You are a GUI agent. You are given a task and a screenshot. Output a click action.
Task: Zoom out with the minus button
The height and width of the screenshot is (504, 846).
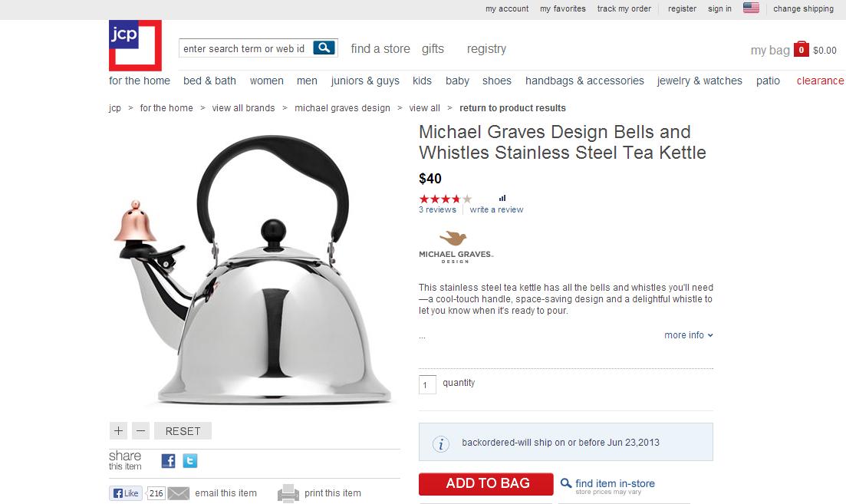click(x=140, y=430)
